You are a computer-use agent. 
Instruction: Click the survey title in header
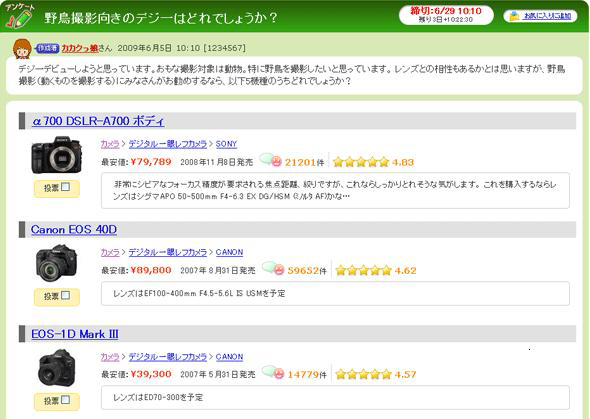click(161, 18)
